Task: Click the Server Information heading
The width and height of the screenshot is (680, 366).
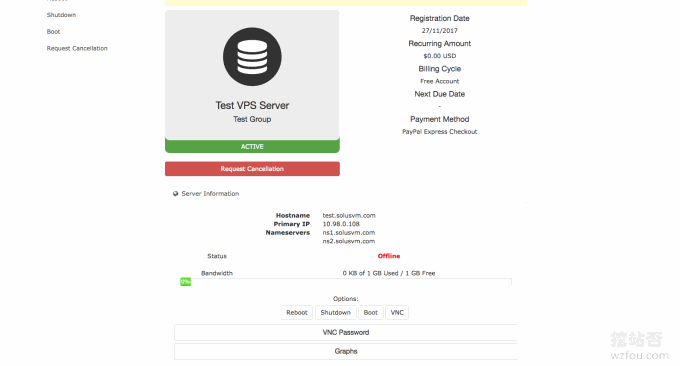Action: point(210,194)
